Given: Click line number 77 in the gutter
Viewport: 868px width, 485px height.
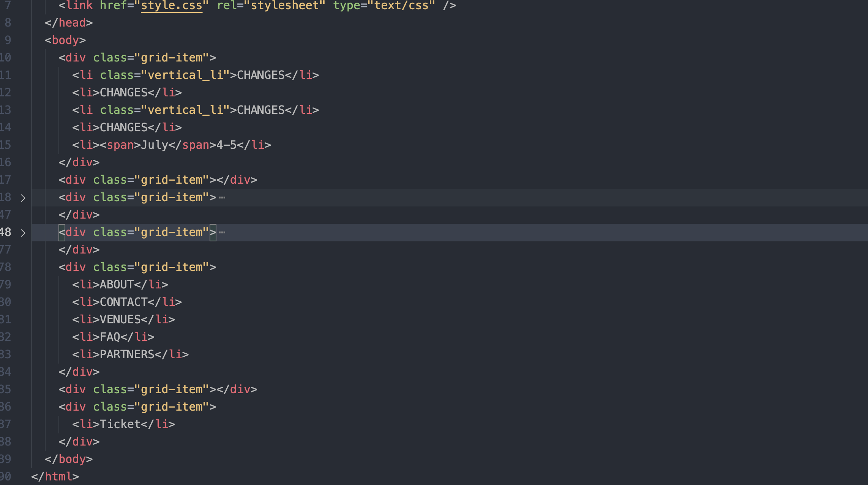Looking at the screenshot, I should 6,250.
